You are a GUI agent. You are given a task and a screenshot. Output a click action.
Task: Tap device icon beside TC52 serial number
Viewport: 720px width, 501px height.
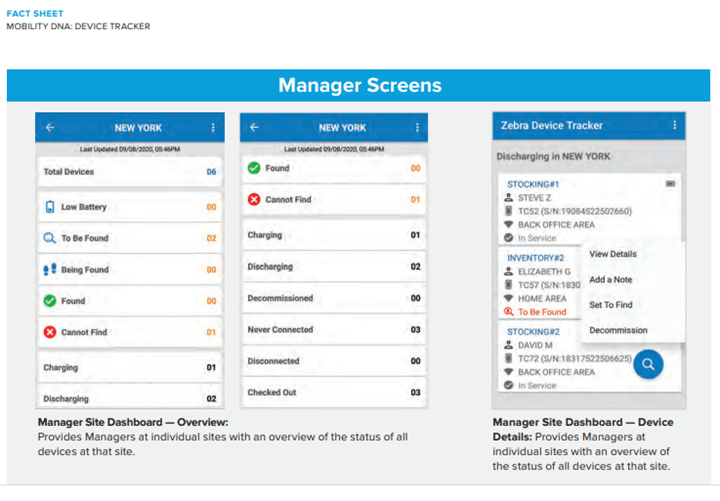pyautogui.click(x=508, y=211)
